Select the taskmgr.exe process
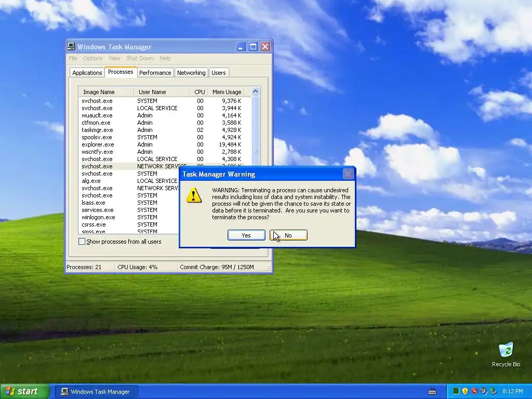Image resolution: width=532 pixels, height=399 pixels. pos(97,130)
